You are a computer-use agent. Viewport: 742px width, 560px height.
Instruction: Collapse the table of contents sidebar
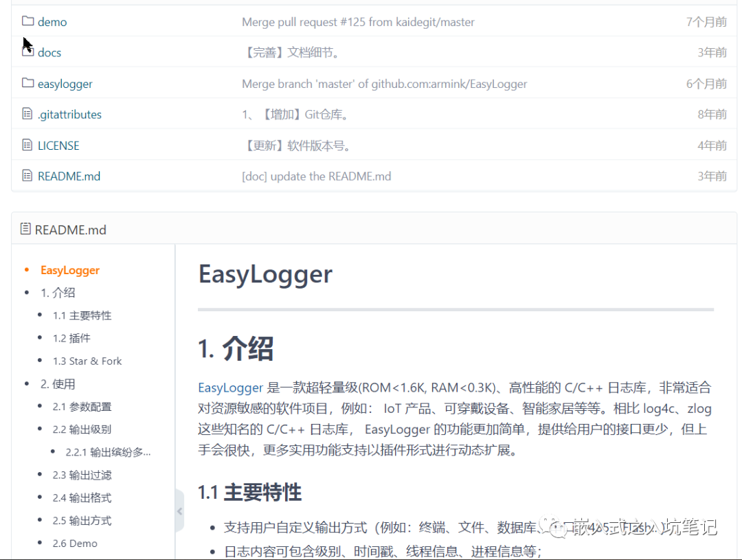[x=179, y=511]
